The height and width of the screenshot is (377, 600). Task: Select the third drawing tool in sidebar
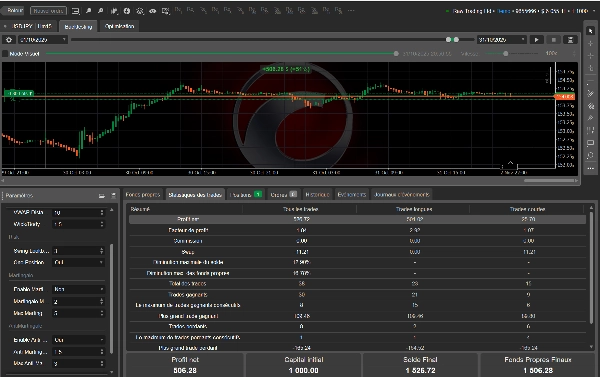(x=590, y=68)
